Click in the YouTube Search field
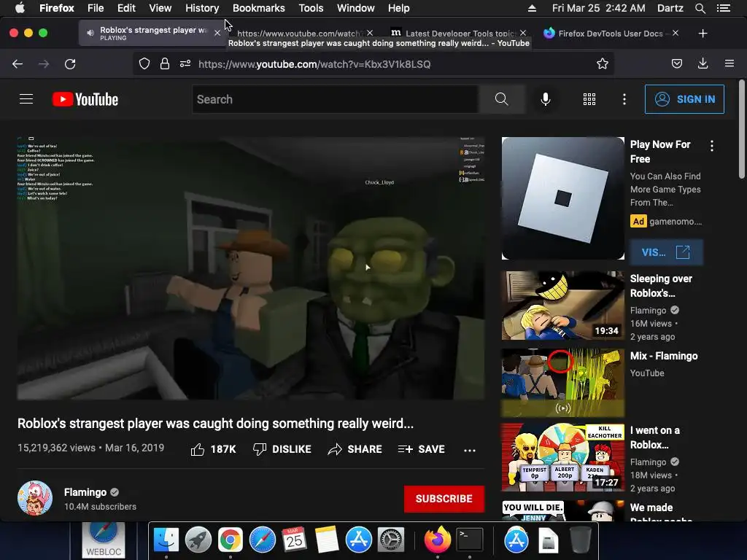Viewport: 747px width, 560px height. coord(336,99)
